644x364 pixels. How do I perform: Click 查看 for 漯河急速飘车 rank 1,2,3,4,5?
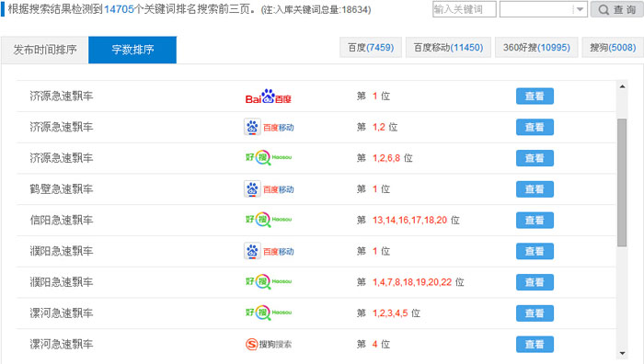pos(535,313)
